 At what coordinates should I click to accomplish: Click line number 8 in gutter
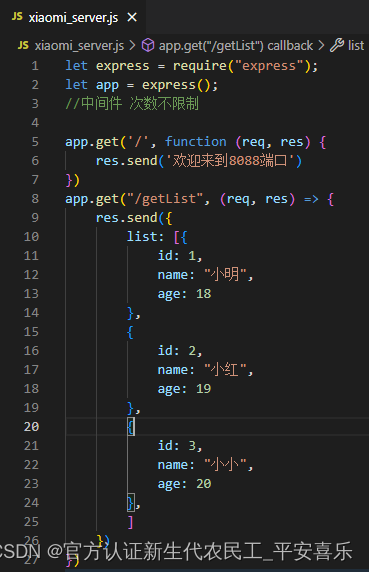click(x=35, y=199)
